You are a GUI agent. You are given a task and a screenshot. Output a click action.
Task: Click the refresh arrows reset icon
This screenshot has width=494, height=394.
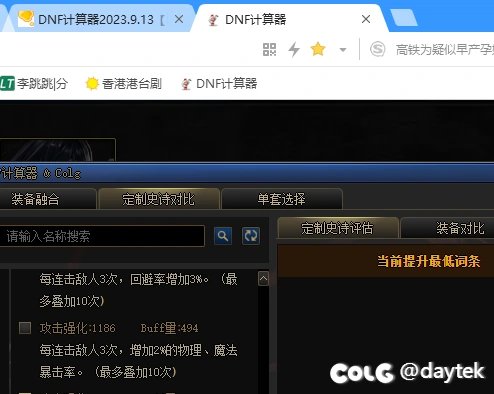coord(251,236)
